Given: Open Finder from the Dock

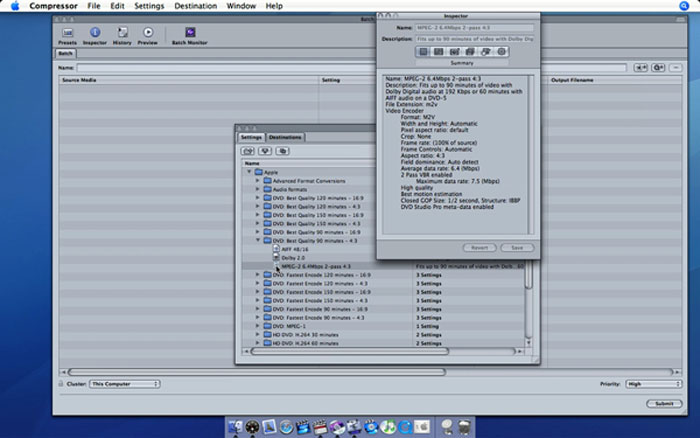Looking at the screenshot, I should pyautogui.click(x=235, y=427).
